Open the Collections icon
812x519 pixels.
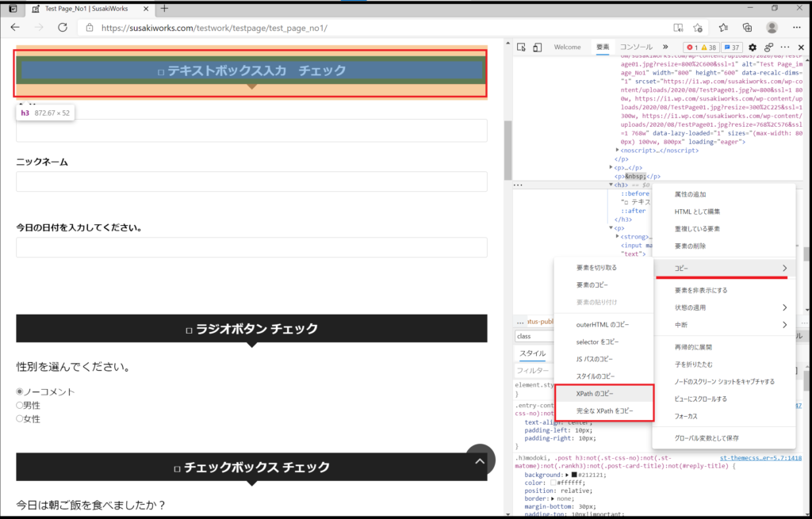pos(747,28)
